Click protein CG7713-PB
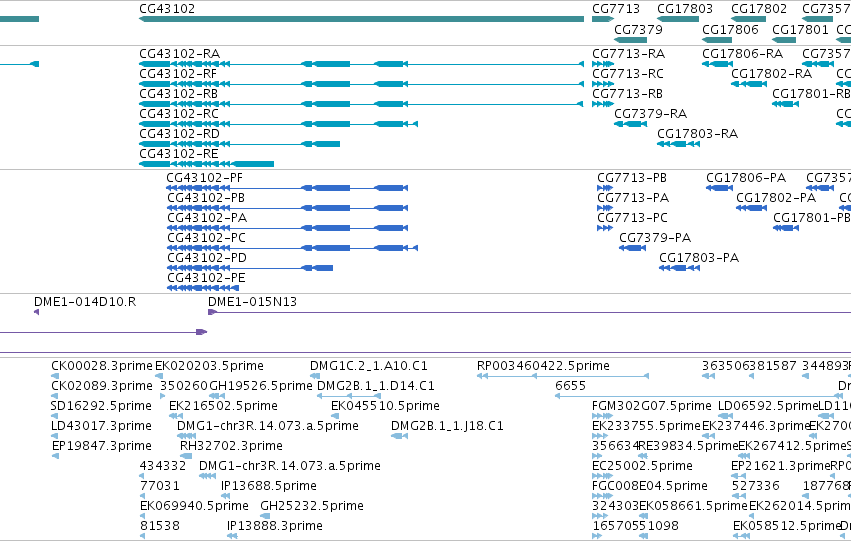The image size is (851, 541). [632, 178]
